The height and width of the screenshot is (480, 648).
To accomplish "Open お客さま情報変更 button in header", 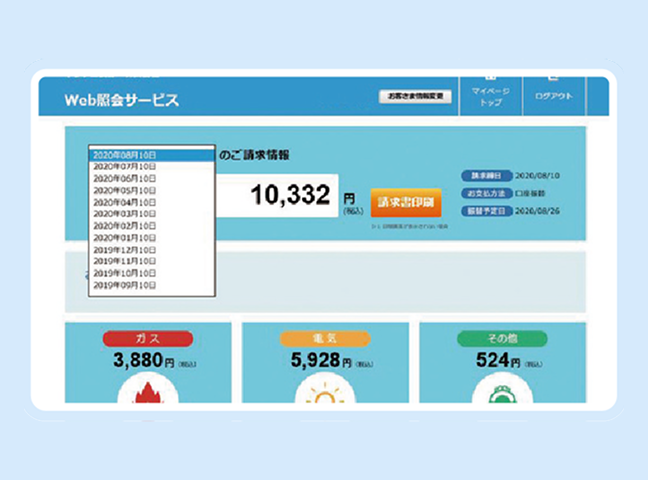I will tap(415, 96).
